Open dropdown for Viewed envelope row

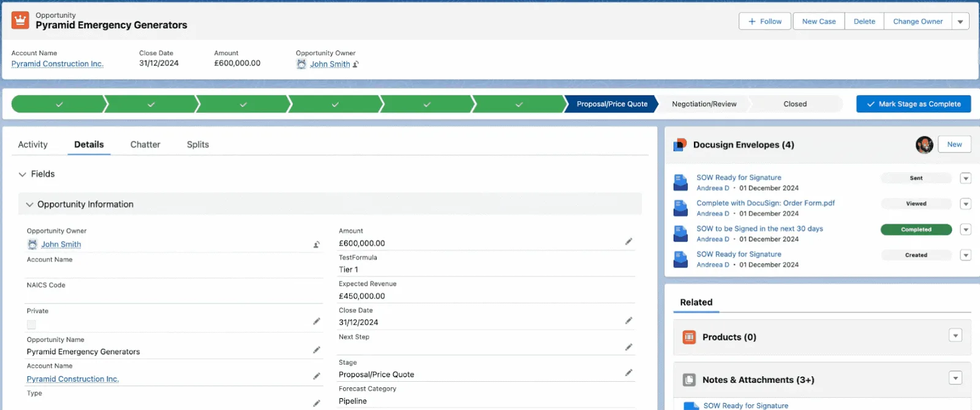coord(966,204)
